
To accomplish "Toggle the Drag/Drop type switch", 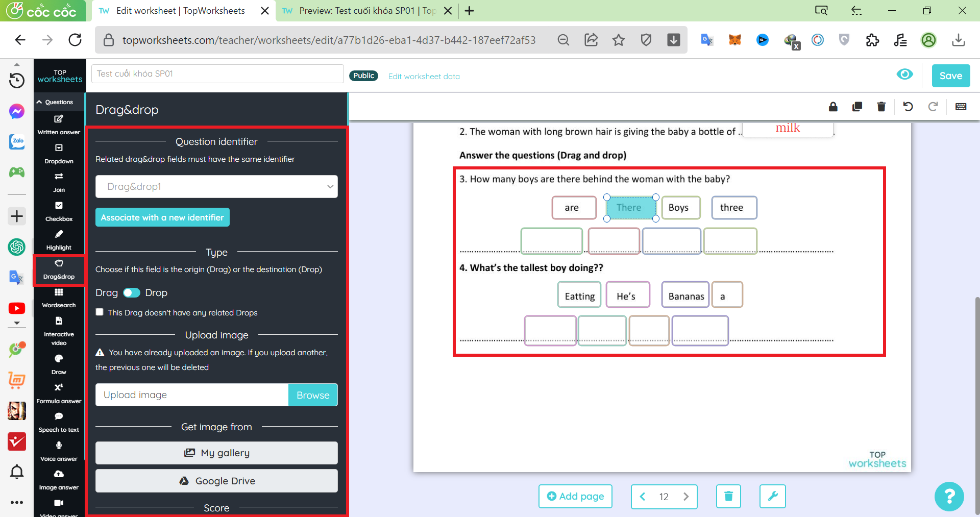I will coord(132,292).
